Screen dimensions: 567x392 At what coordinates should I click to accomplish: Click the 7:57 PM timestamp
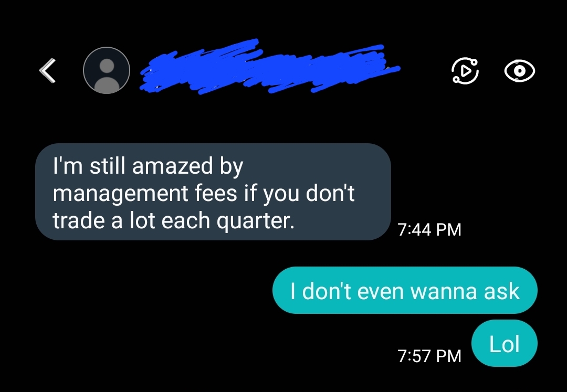point(429,356)
